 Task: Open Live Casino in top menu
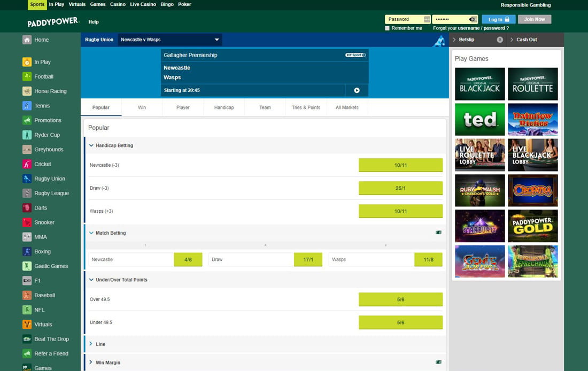pos(143,4)
